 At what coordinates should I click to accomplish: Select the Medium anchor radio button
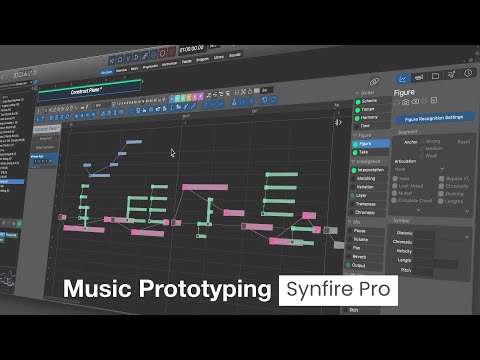point(423,149)
